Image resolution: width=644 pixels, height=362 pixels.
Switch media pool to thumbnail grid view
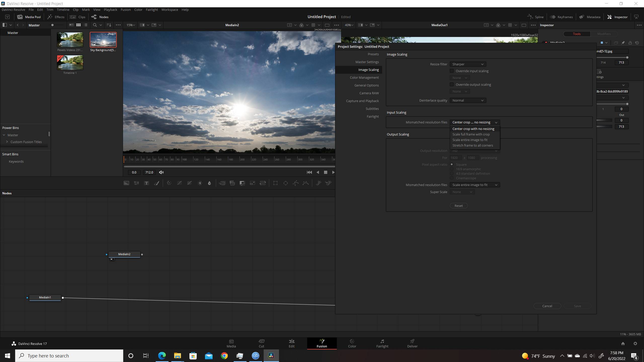(x=78, y=25)
